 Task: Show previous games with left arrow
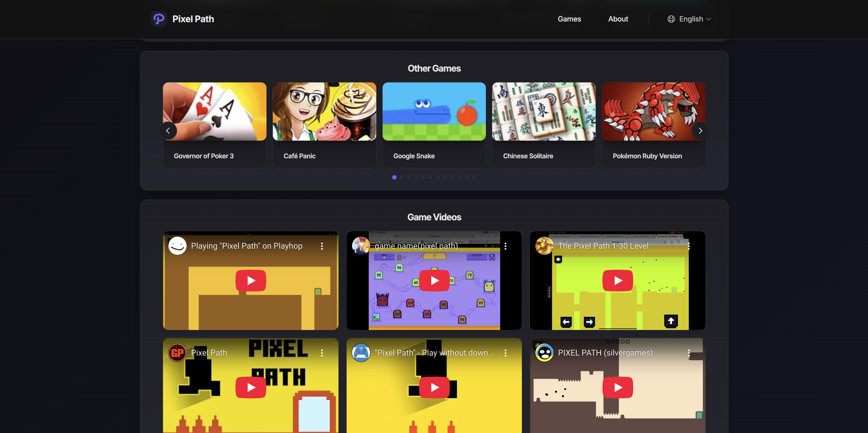(168, 131)
